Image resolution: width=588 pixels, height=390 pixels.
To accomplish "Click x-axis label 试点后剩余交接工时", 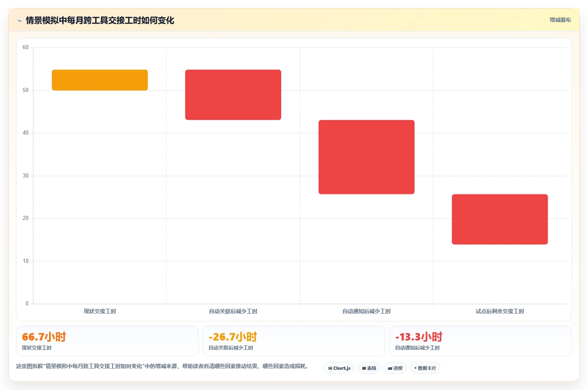I will coord(500,311).
